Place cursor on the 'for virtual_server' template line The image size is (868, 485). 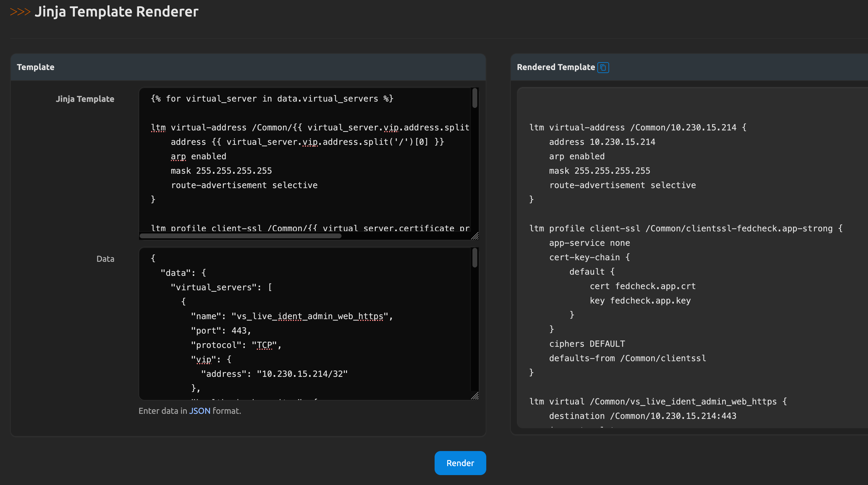click(272, 99)
